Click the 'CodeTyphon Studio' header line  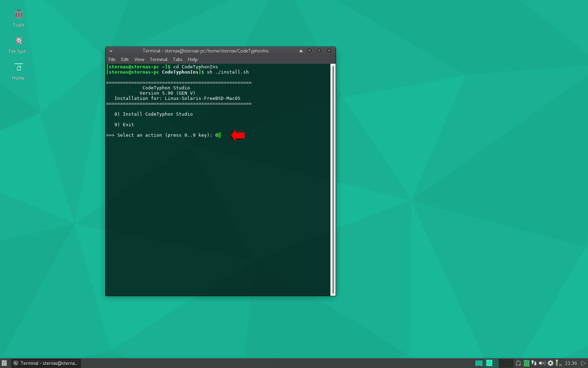point(166,88)
